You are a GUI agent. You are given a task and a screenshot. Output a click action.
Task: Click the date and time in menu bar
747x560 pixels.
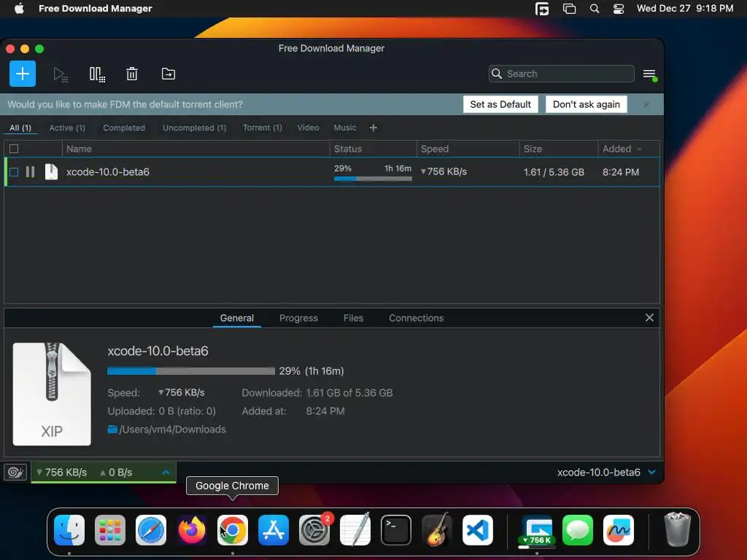(685, 9)
